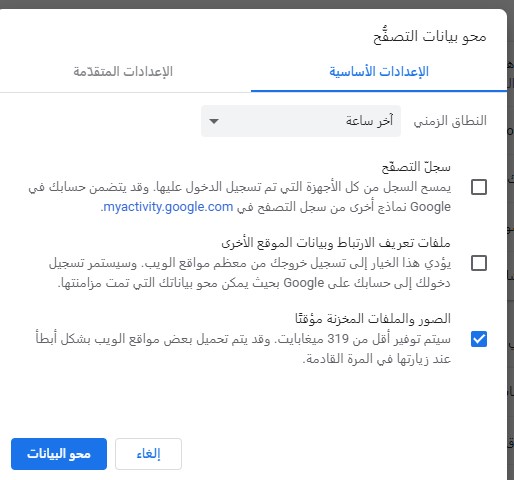Click the الصور والملفات المخزنة مؤقتًا heading
The width and height of the screenshot is (514, 480).
click(373, 318)
